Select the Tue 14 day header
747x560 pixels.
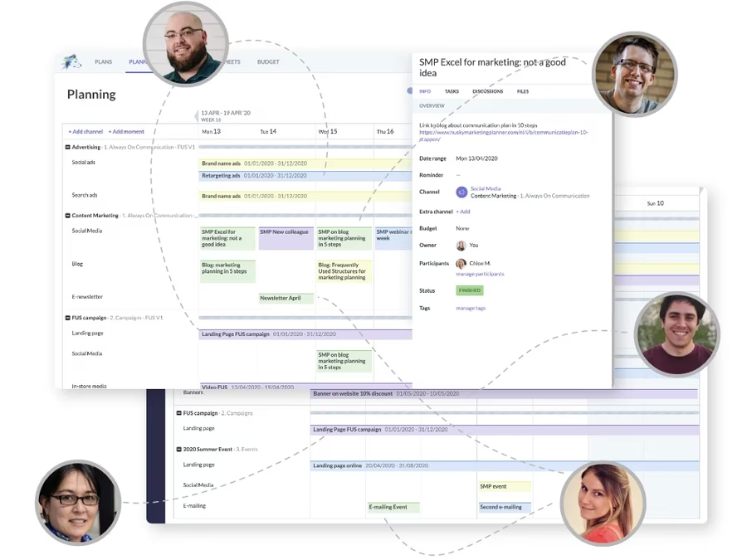[268, 131]
